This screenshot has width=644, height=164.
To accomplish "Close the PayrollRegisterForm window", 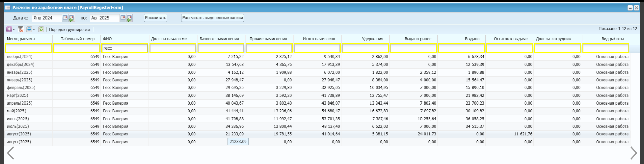I will pyautogui.click(x=636, y=8).
